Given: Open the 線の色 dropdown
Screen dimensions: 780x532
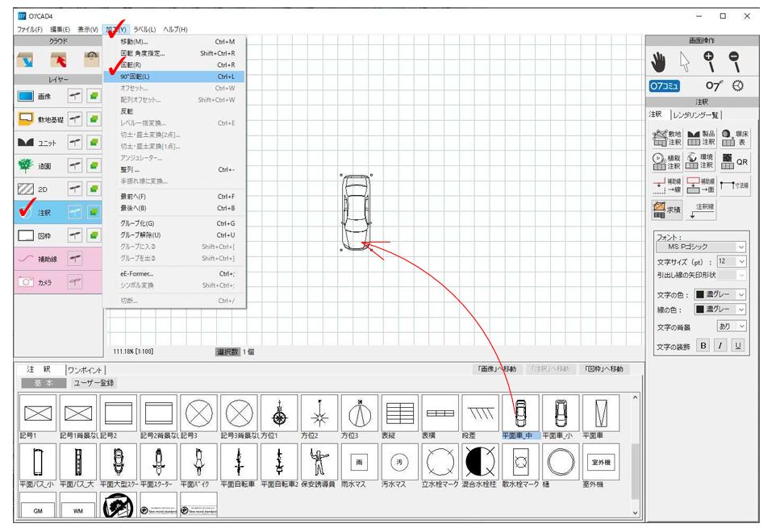Looking at the screenshot, I should (x=720, y=310).
